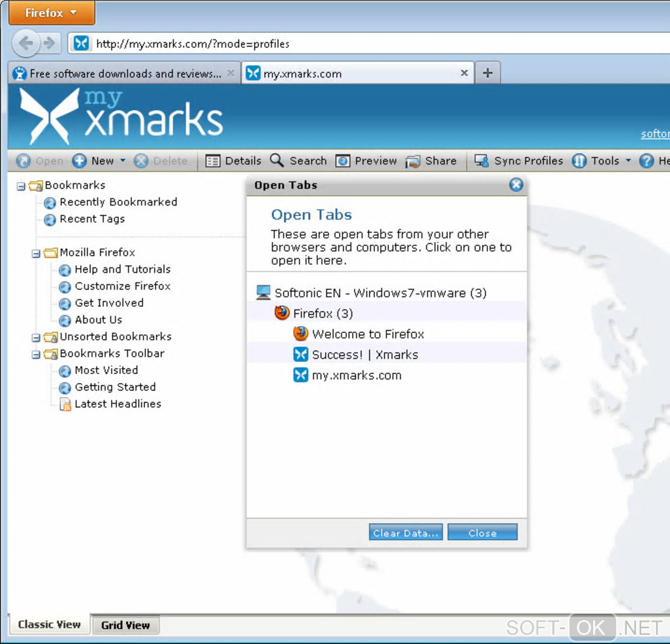Select Latest Headlines feed
The height and width of the screenshot is (644, 670).
(x=118, y=404)
